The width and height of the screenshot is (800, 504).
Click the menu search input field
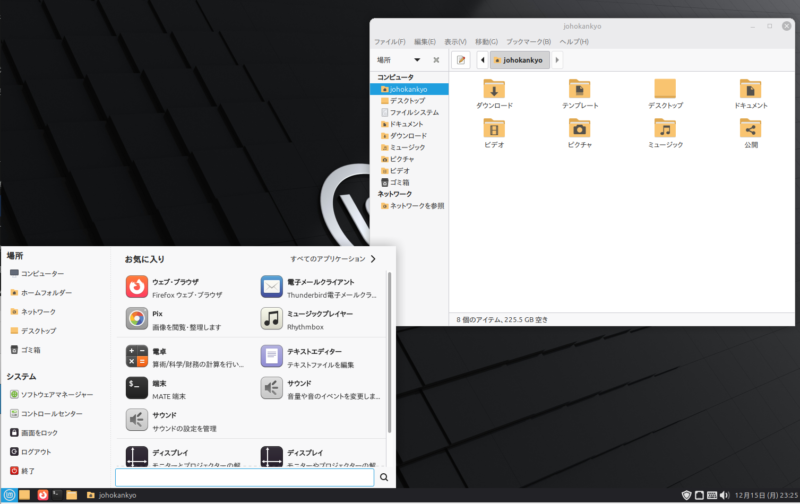point(244,478)
